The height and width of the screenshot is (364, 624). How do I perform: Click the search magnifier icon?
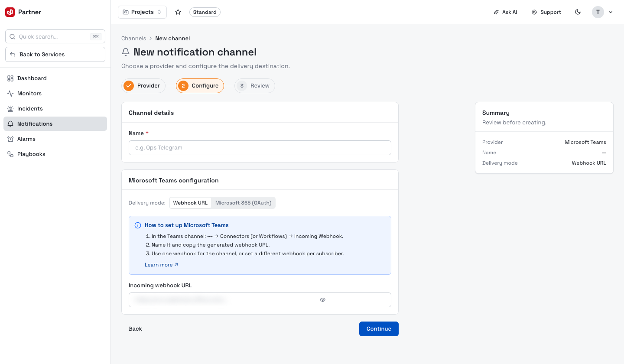pos(13,37)
